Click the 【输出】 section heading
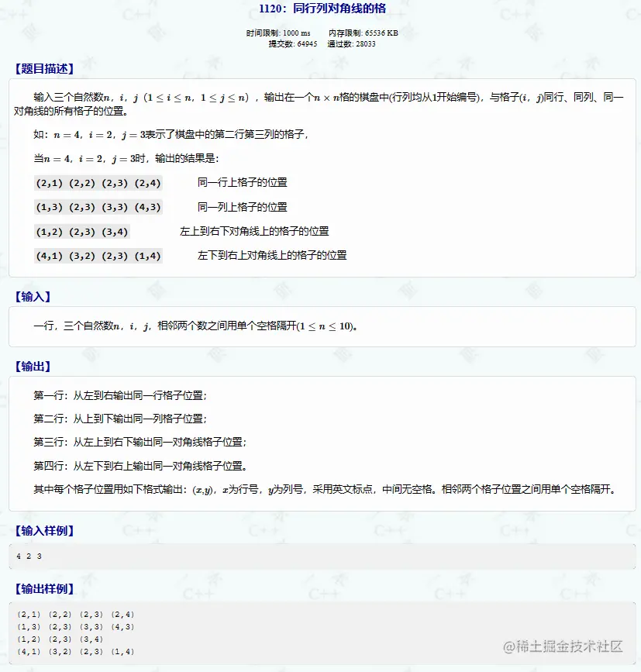This screenshot has height=672, width=641. click(33, 367)
